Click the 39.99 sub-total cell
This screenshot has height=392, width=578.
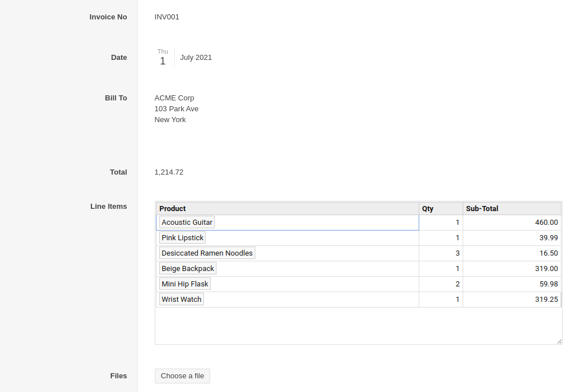point(512,238)
